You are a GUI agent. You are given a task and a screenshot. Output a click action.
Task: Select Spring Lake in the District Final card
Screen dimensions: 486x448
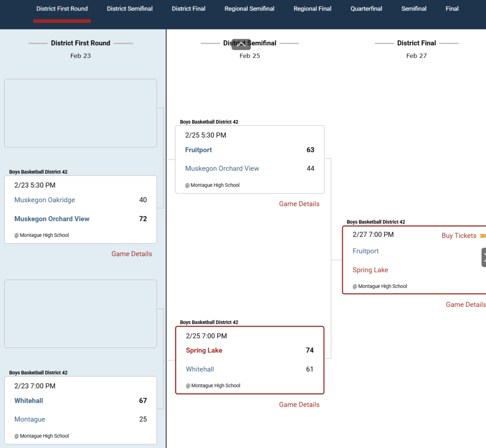point(370,270)
